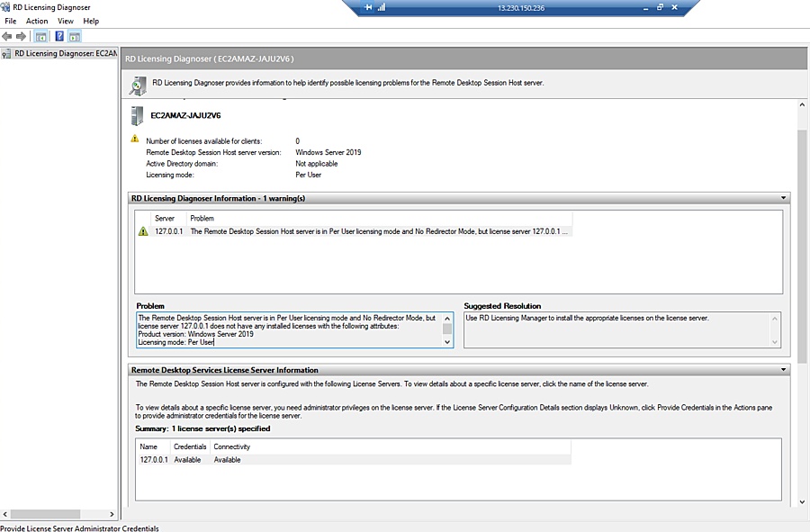The width and height of the screenshot is (810, 532).
Task: Collapse the RD Licensing Diagnoser Information section
Action: (783, 198)
